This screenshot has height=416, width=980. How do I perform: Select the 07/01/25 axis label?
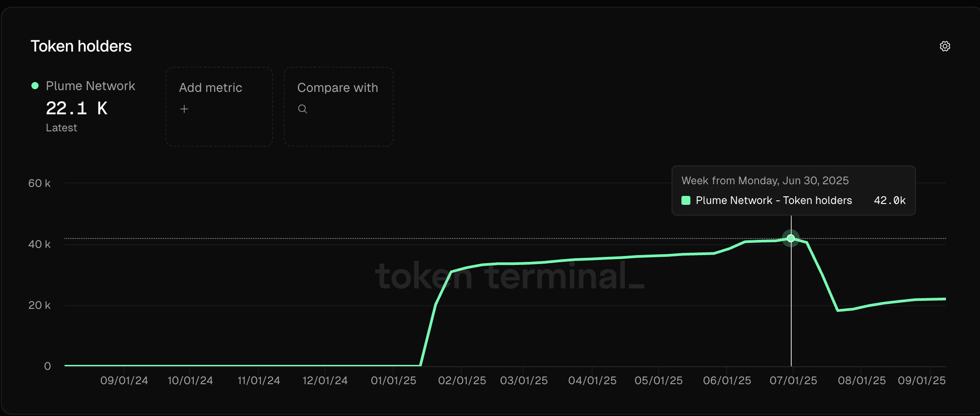(x=794, y=380)
